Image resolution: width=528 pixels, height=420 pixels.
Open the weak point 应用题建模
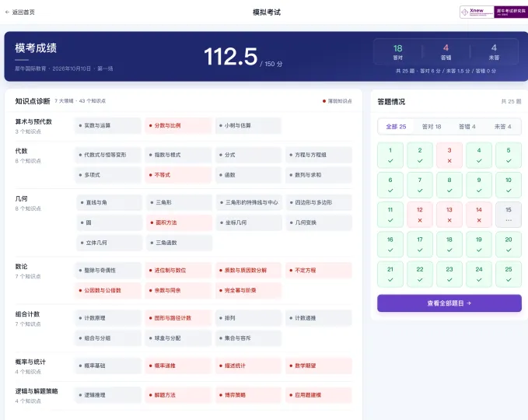coord(319,395)
